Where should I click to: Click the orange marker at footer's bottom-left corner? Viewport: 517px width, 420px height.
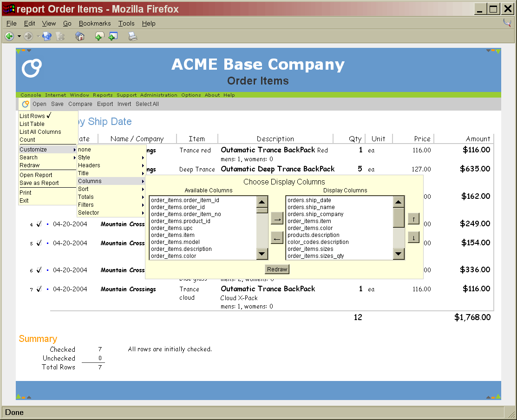point(23,398)
